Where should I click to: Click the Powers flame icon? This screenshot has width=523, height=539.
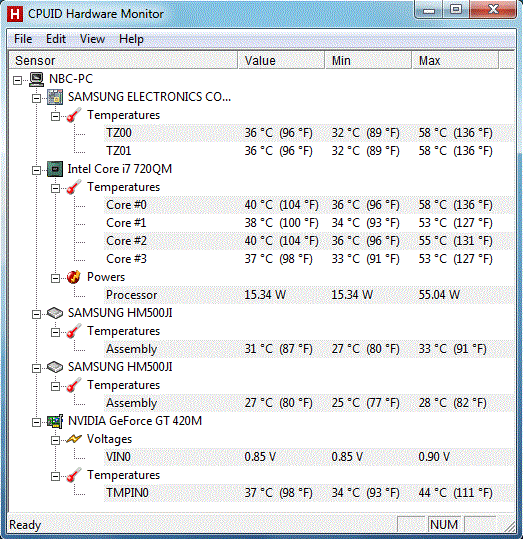pos(74,277)
